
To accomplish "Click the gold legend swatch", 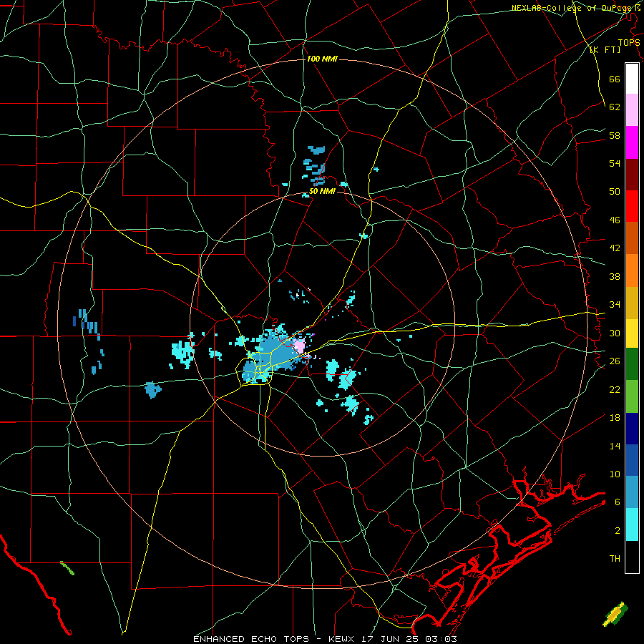I will 632,303.
